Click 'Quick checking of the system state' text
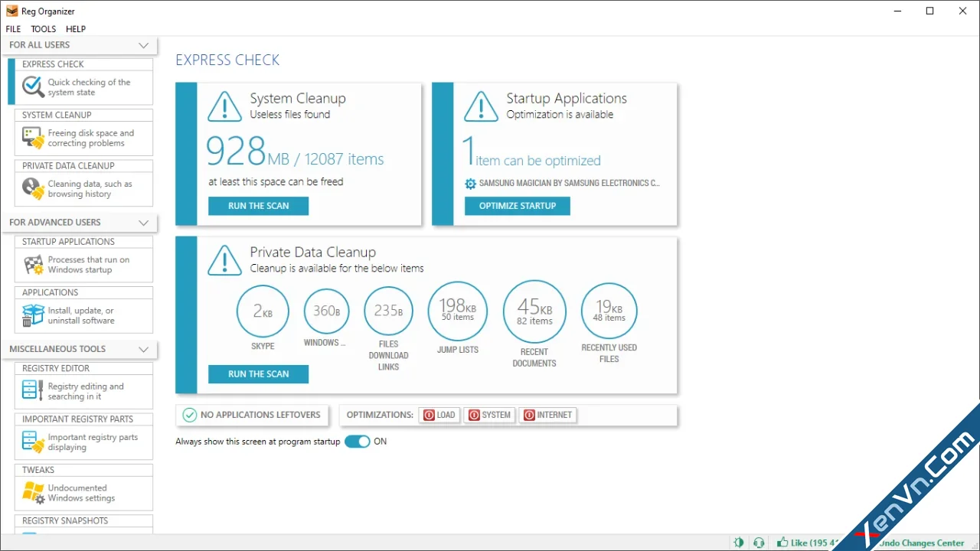Image resolution: width=980 pixels, height=551 pixels. pyautogui.click(x=89, y=87)
